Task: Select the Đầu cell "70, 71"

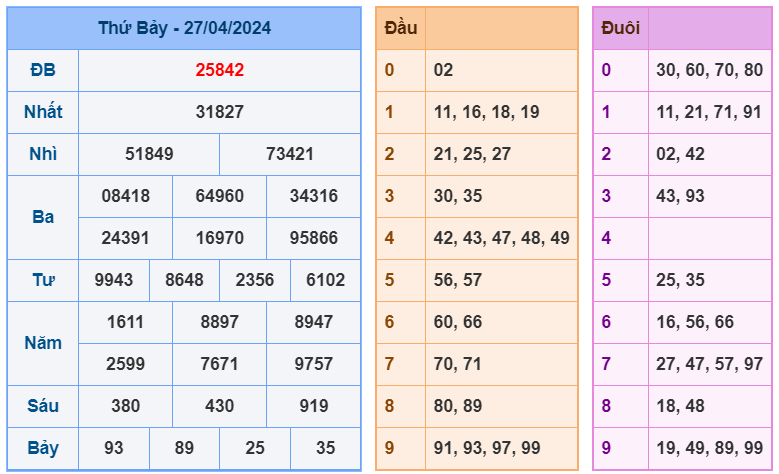Action: tap(458, 364)
